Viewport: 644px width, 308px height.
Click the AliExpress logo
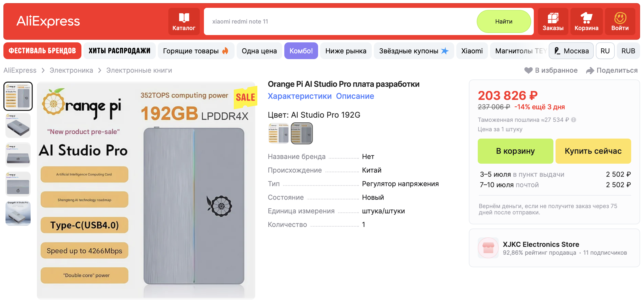(48, 21)
